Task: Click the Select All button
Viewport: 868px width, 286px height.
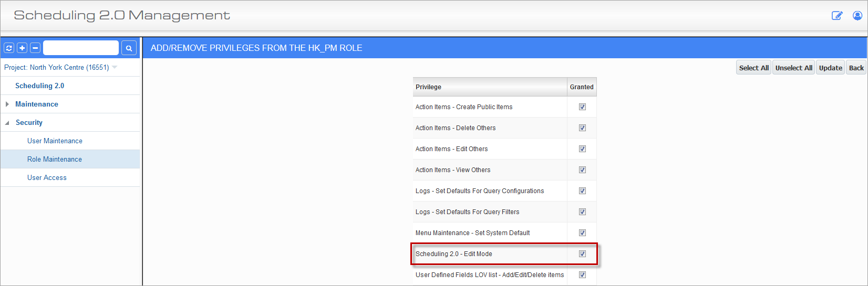Action: tap(753, 68)
